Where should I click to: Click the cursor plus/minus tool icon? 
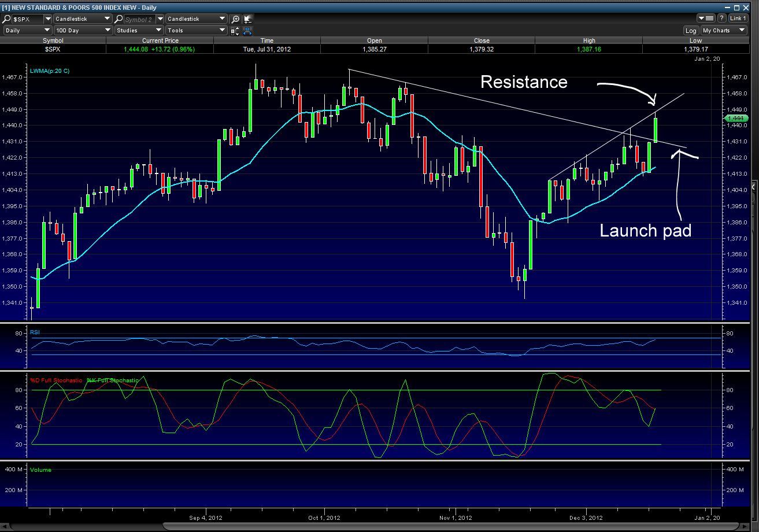(247, 19)
